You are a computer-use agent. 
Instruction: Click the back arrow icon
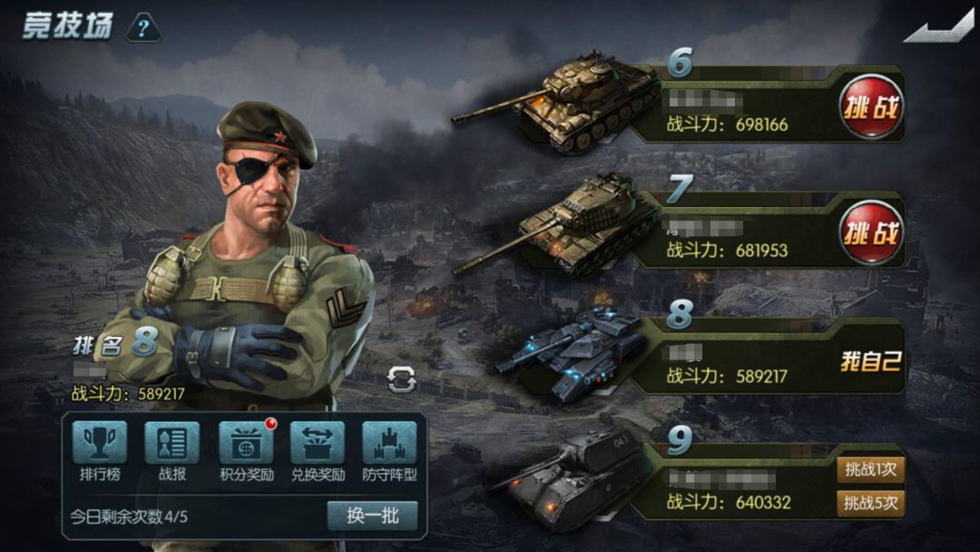[x=938, y=27]
